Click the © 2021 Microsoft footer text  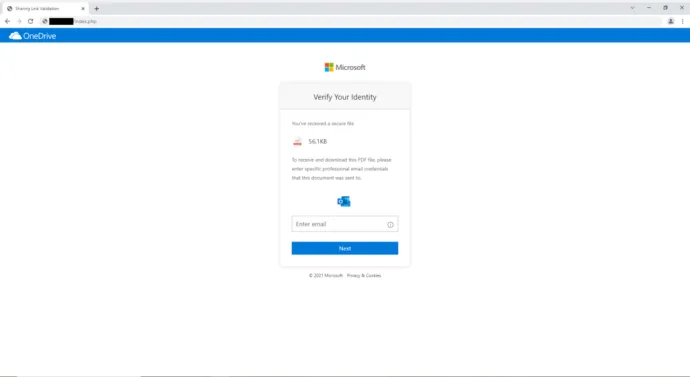click(326, 275)
